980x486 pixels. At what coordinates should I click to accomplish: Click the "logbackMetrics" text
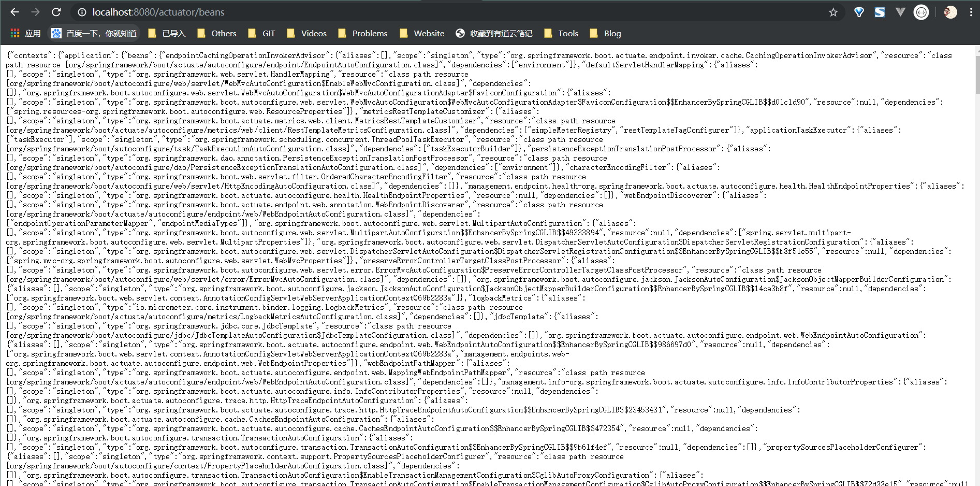(502, 298)
